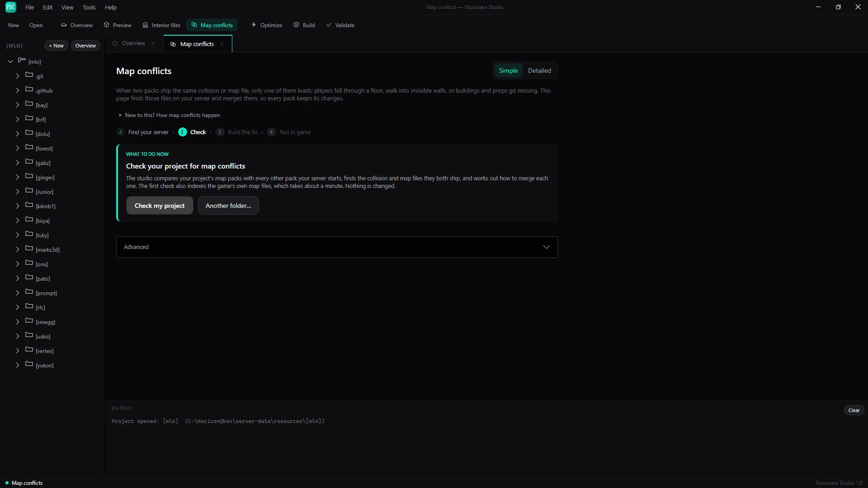Click Open in the toolbar
The height and width of the screenshot is (488, 868).
pos(36,25)
